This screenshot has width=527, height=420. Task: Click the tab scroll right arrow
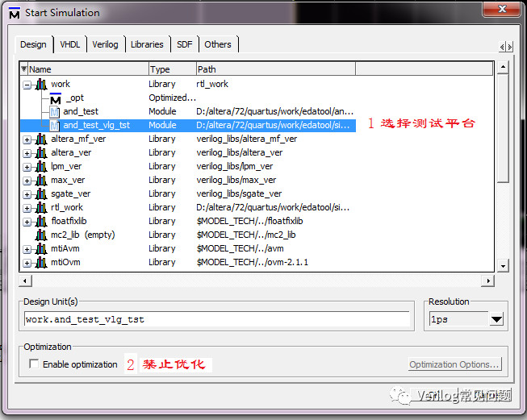[x=510, y=47]
